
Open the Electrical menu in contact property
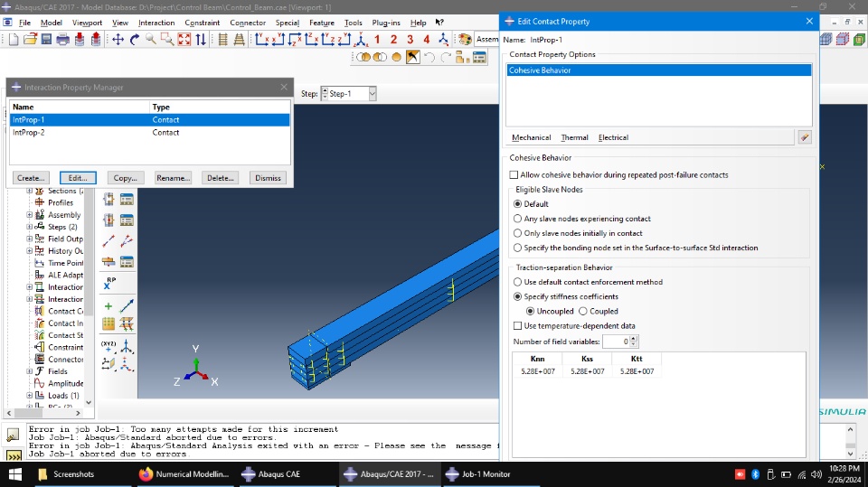pyautogui.click(x=613, y=137)
